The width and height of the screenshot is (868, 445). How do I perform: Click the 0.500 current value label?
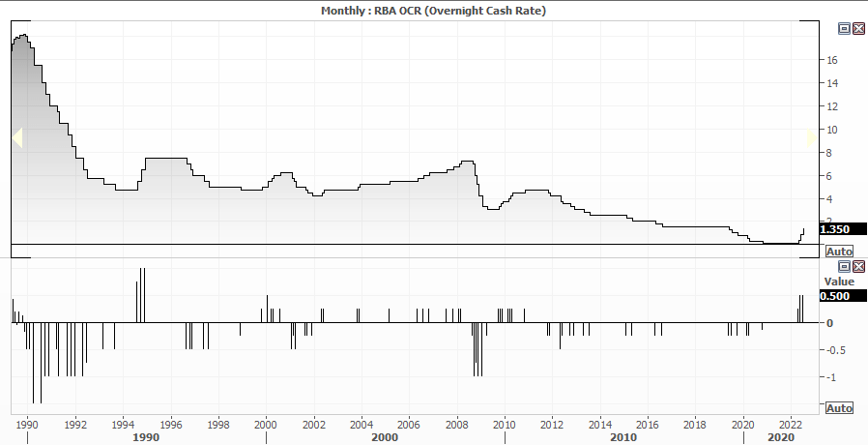tap(843, 296)
